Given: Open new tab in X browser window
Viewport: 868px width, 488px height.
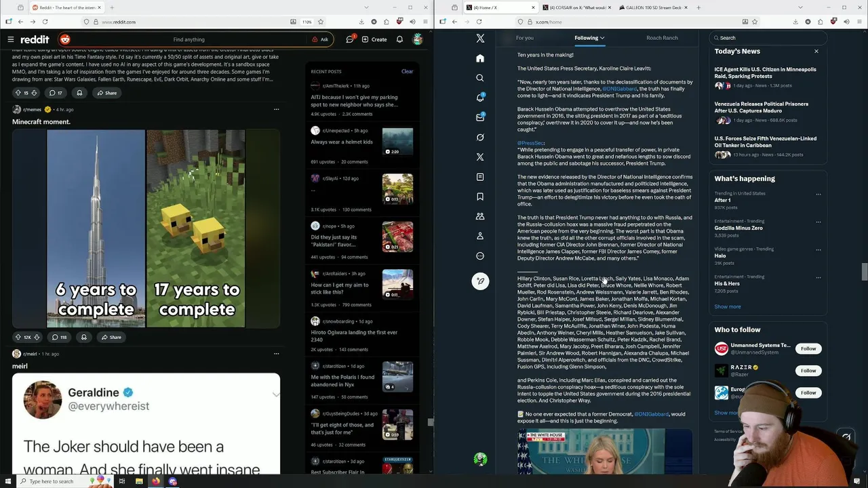Looking at the screenshot, I should pos(698,7).
